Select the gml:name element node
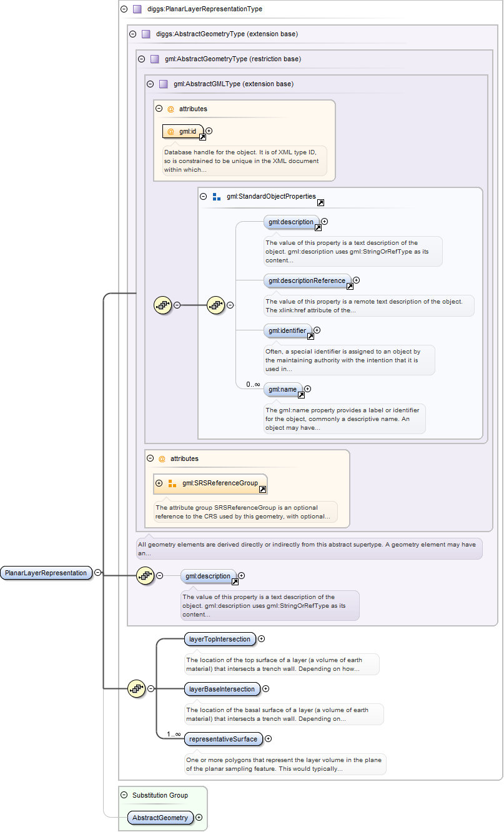 (x=282, y=389)
